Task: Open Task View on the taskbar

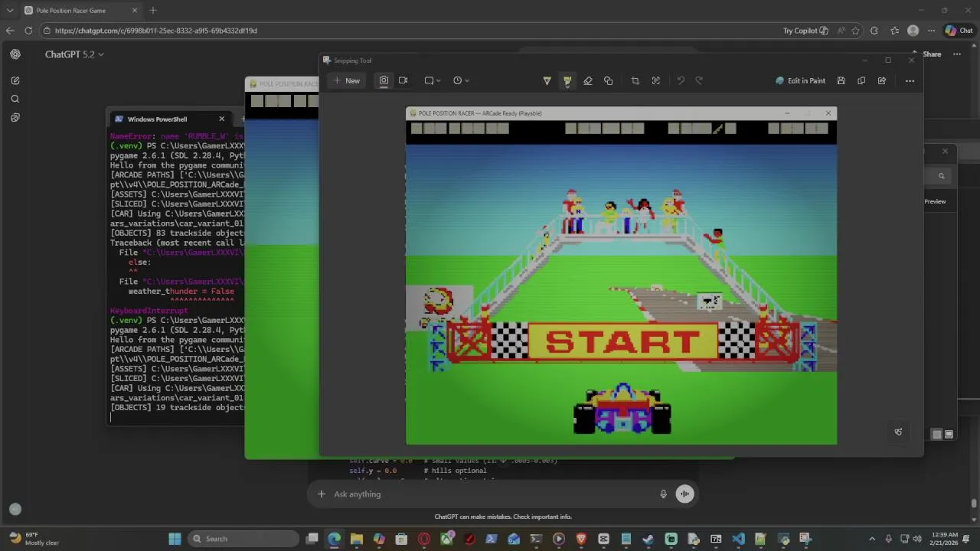Action: (x=312, y=539)
